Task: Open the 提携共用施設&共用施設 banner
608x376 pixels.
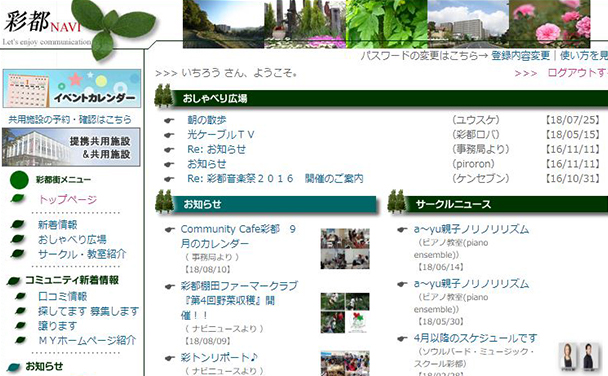Action: (71, 147)
